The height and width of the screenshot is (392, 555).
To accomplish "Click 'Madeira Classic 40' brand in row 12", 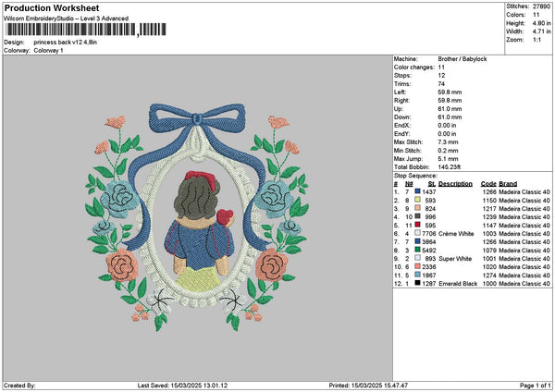I will (524, 284).
